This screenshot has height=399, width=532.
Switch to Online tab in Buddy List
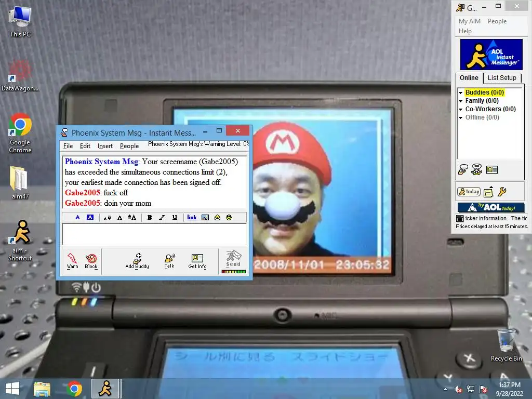tap(469, 78)
